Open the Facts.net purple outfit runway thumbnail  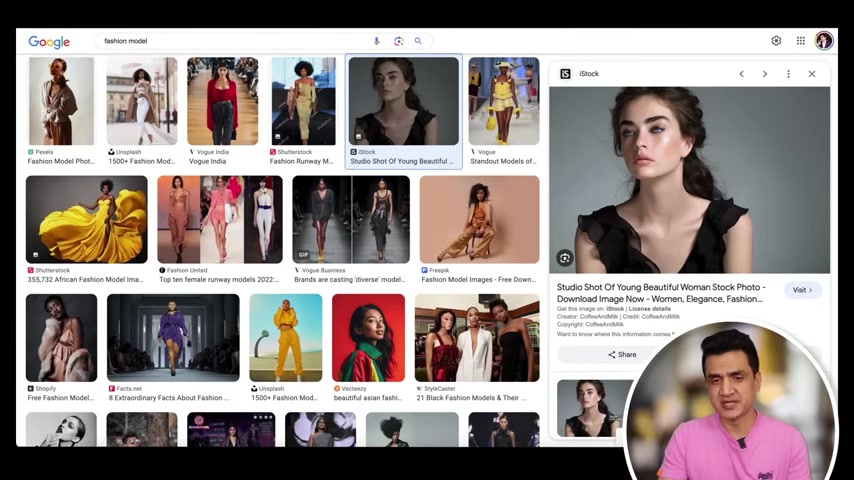click(173, 338)
